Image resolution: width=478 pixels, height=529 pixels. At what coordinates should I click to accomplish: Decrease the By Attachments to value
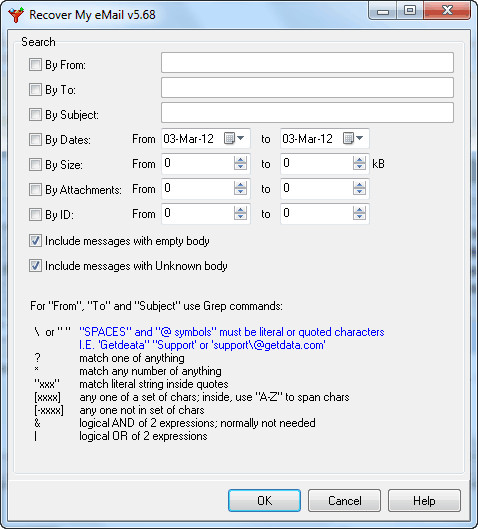pyautogui.click(x=359, y=192)
